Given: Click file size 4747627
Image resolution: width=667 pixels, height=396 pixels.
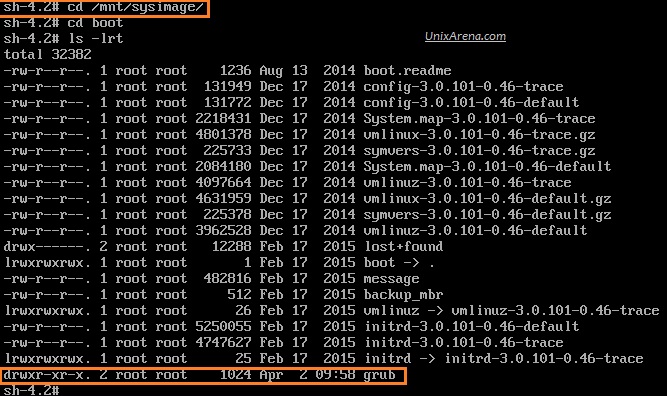Looking at the screenshot, I should coord(223,343).
